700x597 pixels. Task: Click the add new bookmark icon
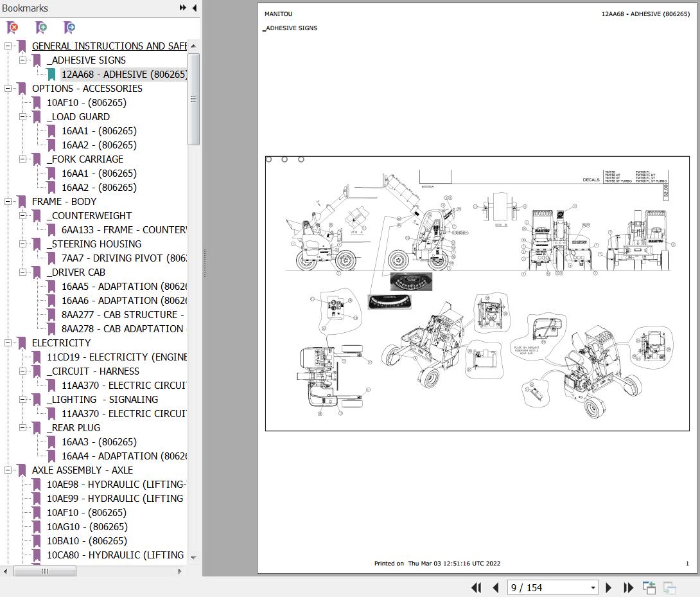(41, 28)
